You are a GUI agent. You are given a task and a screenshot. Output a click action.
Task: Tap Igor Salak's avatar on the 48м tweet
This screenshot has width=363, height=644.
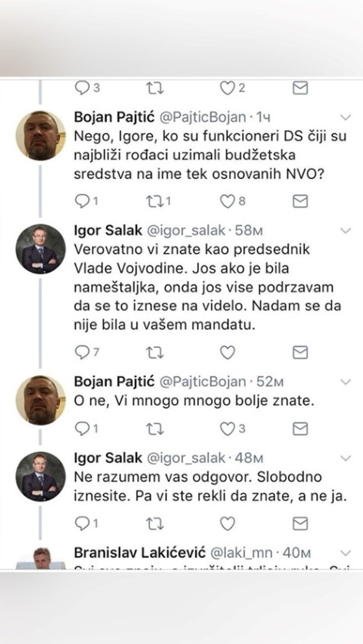[x=40, y=477]
